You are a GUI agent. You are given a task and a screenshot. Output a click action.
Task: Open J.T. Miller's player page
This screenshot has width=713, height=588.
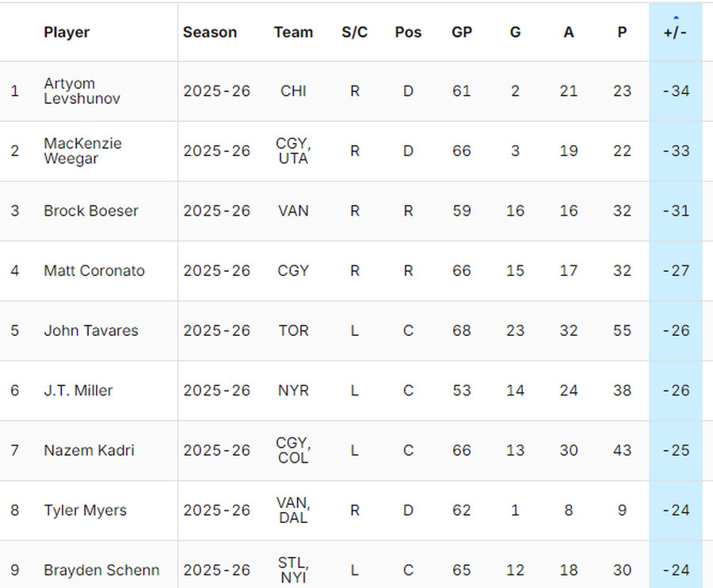pos(78,391)
